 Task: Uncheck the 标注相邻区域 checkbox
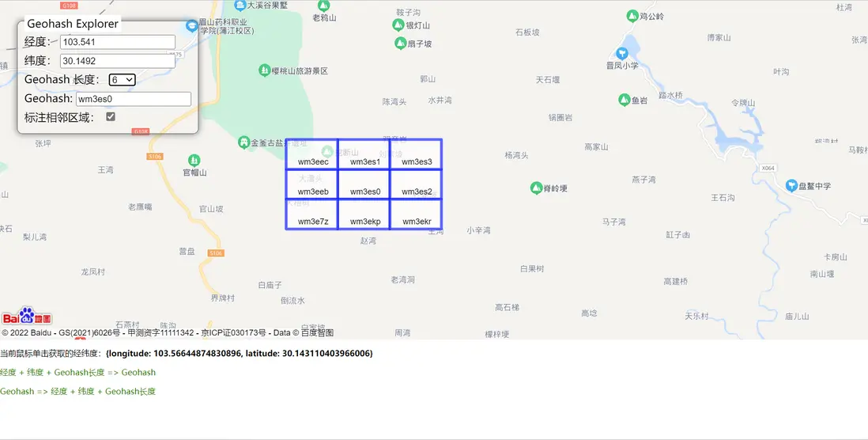coord(111,116)
